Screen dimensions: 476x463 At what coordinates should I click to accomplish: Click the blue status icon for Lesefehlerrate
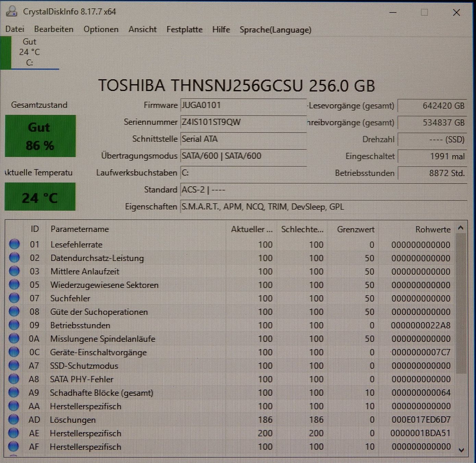(x=14, y=244)
